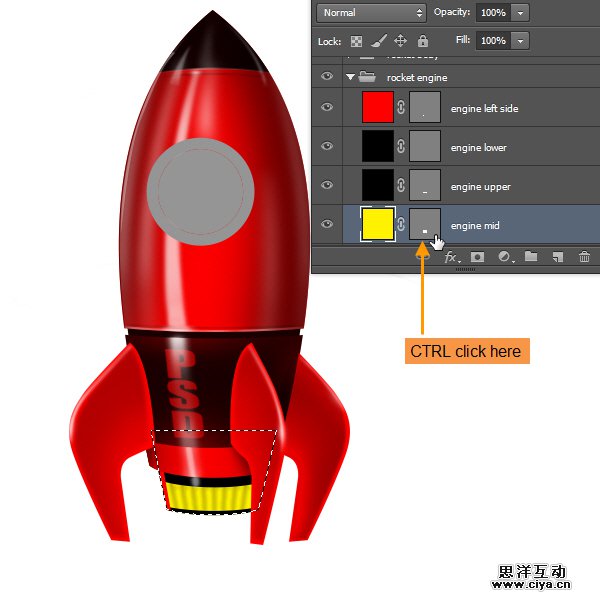Click black color thumbnail of engine upper
The height and width of the screenshot is (600, 600).
tap(378, 185)
